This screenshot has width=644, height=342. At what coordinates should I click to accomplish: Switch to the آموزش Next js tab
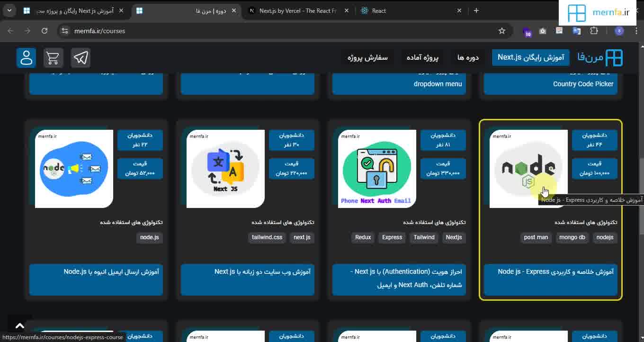click(x=73, y=10)
